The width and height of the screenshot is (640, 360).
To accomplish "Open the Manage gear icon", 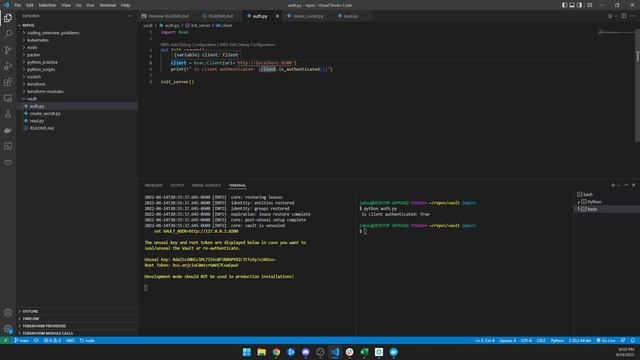I will [x=8, y=328].
